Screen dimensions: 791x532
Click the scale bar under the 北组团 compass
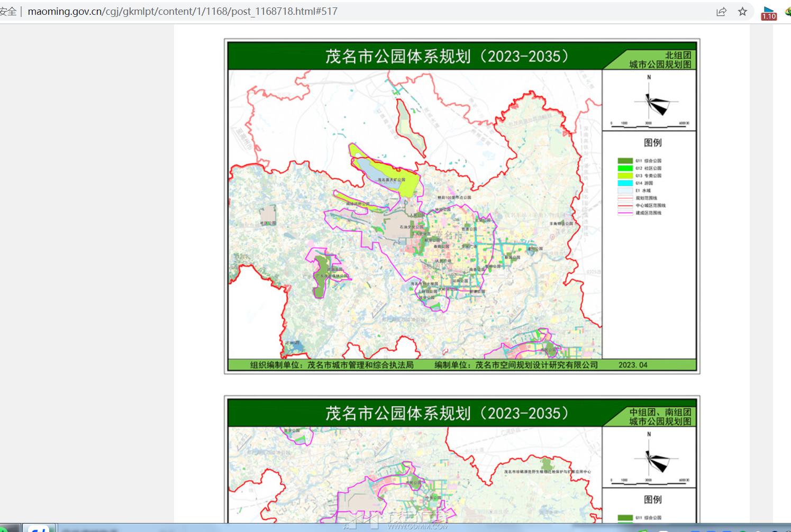(650, 125)
